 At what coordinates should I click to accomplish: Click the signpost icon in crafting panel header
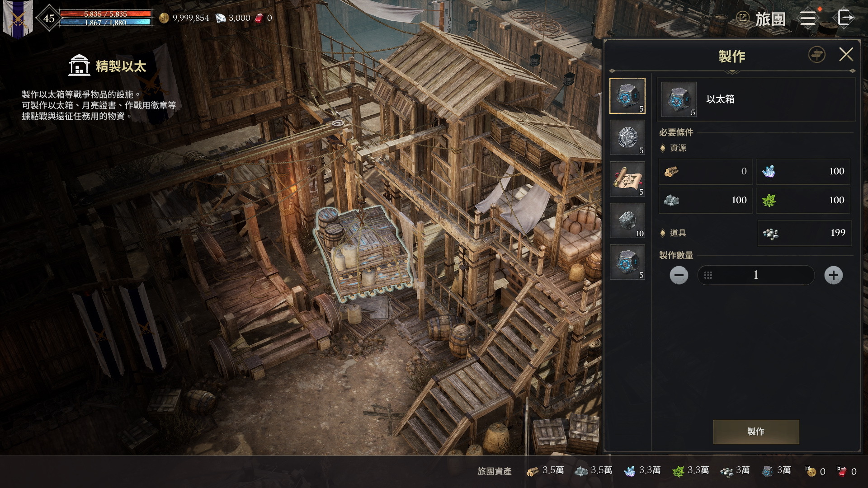pyautogui.click(x=816, y=55)
